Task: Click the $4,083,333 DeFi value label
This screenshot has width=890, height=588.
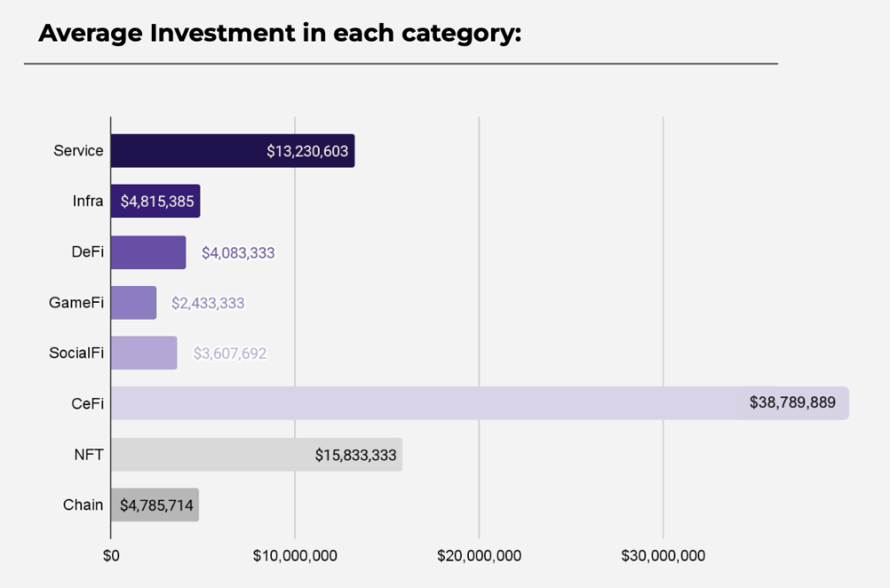Action: pyautogui.click(x=238, y=253)
